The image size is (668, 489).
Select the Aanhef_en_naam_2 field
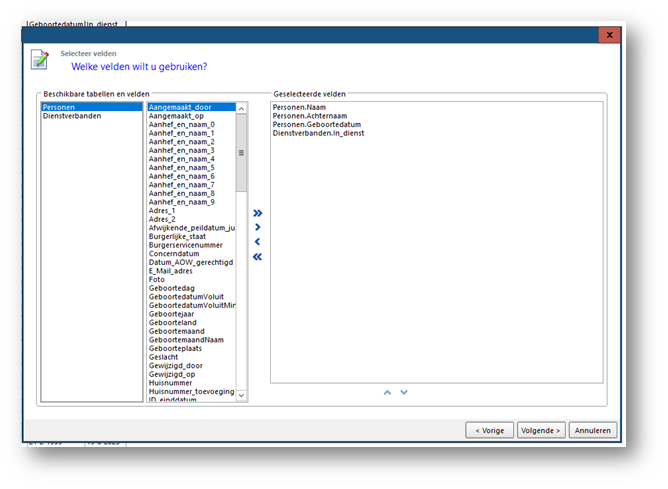tap(191, 141)
